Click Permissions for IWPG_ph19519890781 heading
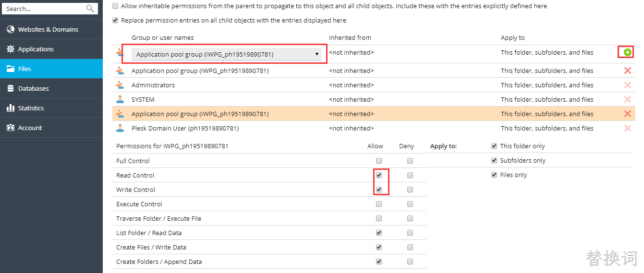 (172, 146)
